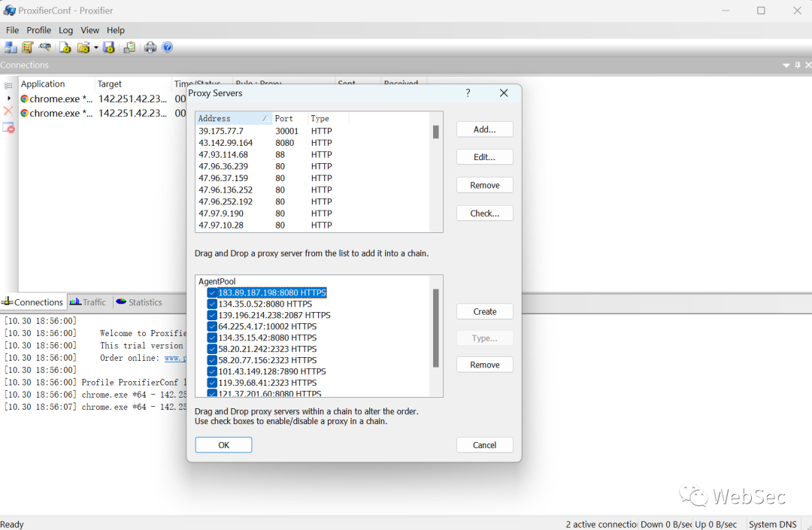This screenshot has width=812, height=530.
Task: Open the Connections panel dropdown arrow
Action: pos(786,65)
